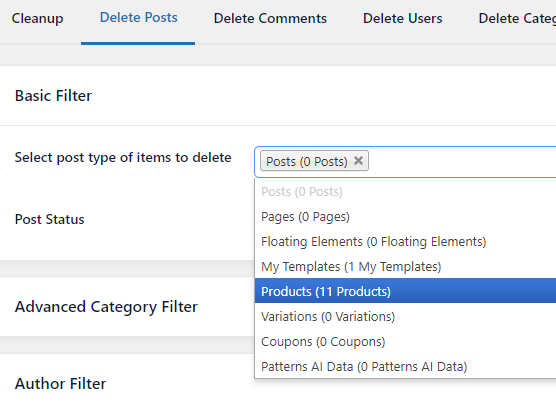Go to the Delete Users tab

pos(402,18)
